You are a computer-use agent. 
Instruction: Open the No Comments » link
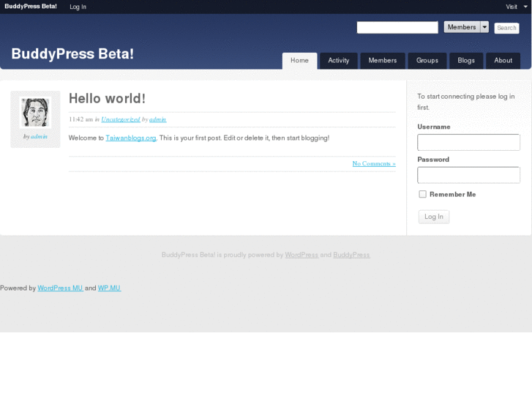374,164
